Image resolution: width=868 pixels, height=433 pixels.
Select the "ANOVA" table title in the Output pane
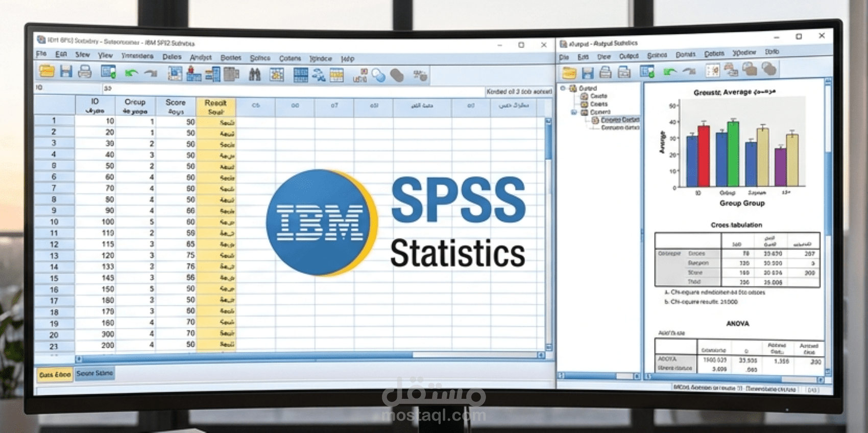[737, 323]
